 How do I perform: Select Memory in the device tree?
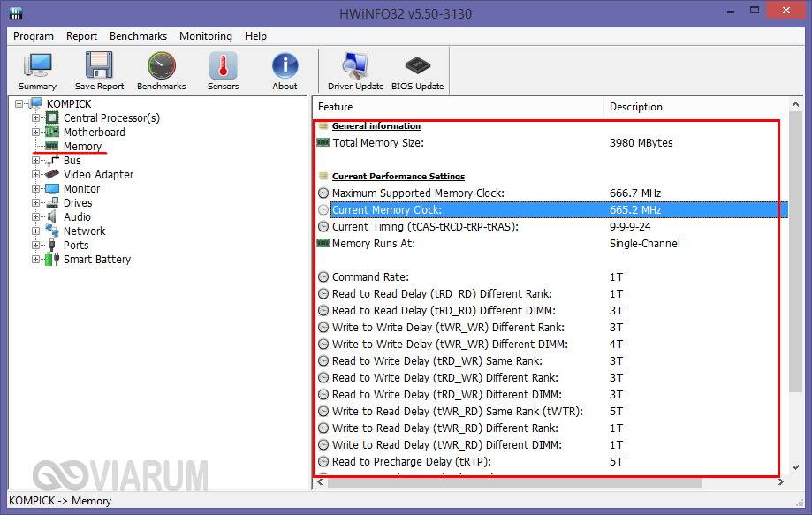[82, 147]
